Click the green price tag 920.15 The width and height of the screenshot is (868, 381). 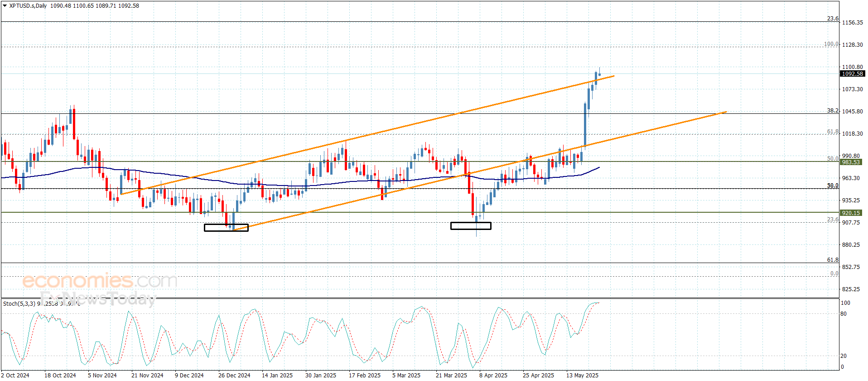tap(851, 213)
